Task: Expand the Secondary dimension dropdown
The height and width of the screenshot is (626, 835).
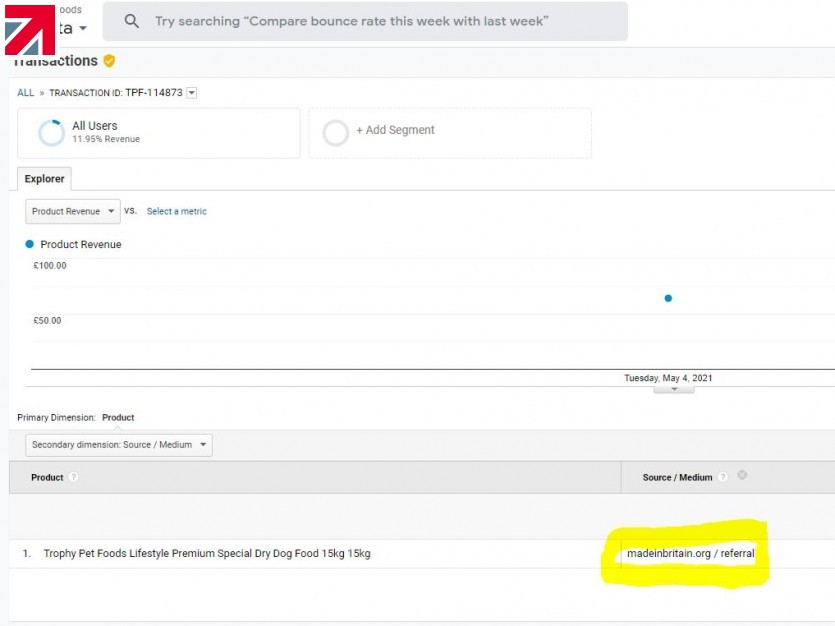Action: 118,445
